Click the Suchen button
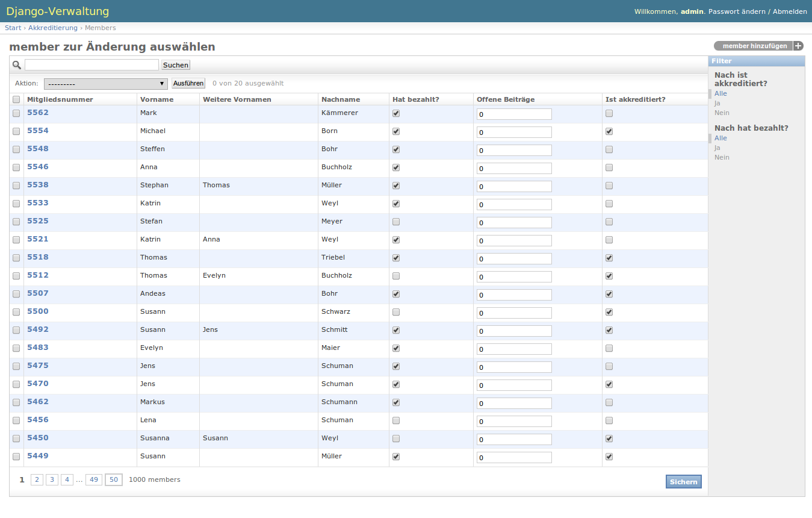Viewport: 812px width, 518px height. click(x=176, y=65)
